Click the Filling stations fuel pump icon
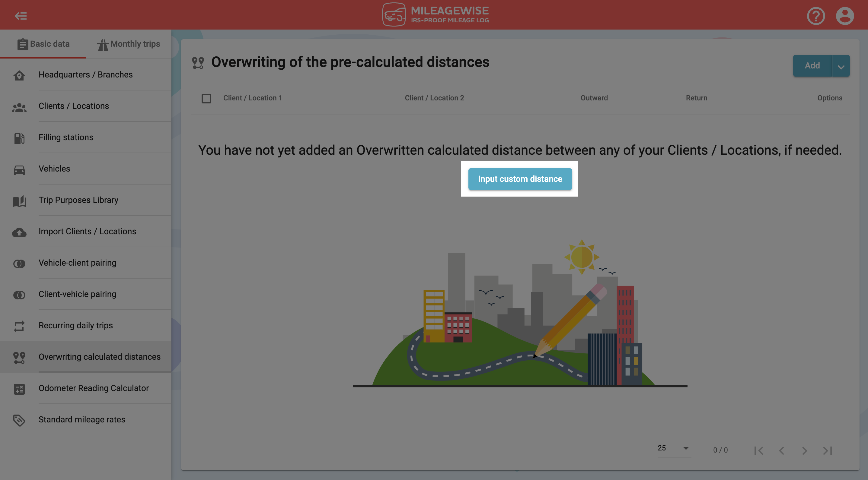 click(19, 138)
